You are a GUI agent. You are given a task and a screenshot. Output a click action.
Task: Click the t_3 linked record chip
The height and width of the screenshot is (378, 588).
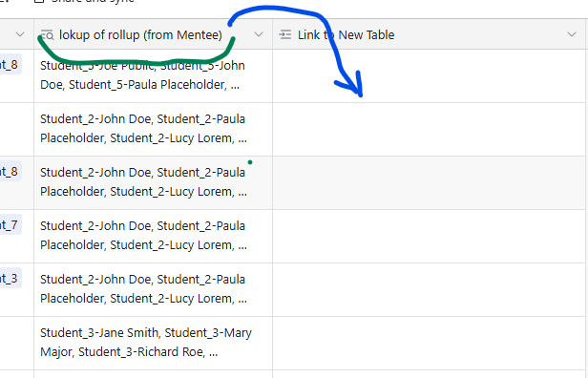(x=10, y=279)
